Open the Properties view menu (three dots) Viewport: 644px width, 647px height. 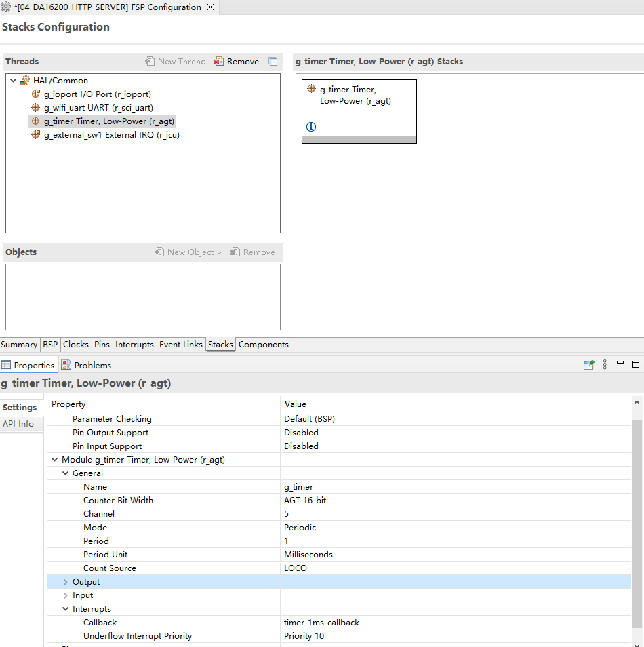coord(605,364)
